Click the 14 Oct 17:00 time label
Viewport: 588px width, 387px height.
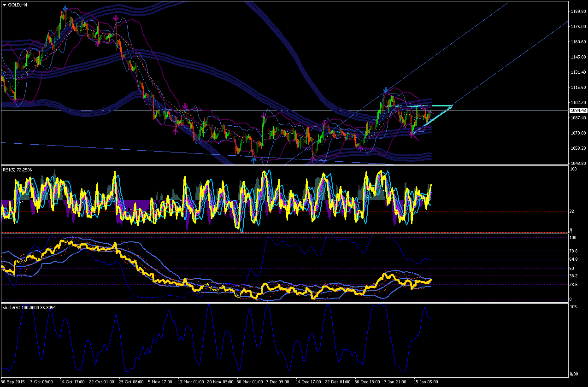tap(72, 382)
